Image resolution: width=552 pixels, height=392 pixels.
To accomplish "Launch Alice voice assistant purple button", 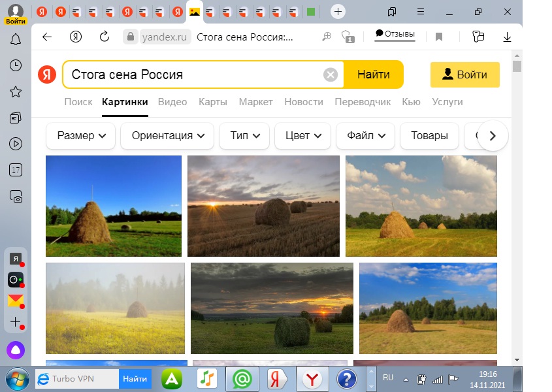I will pos(16,350).
